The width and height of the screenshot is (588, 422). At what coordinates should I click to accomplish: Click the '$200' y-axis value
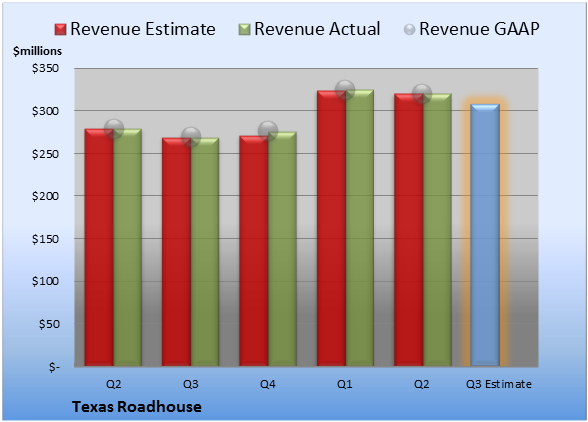point(45,196)
